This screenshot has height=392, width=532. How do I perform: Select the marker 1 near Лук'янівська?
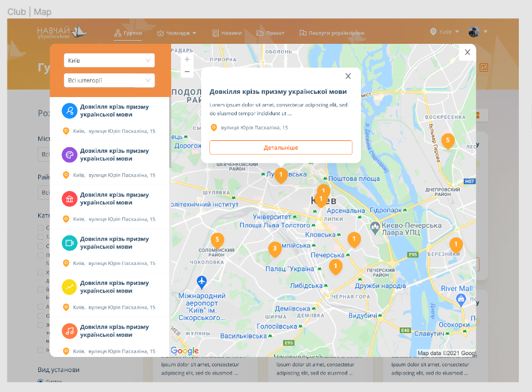tap(281, 175)
